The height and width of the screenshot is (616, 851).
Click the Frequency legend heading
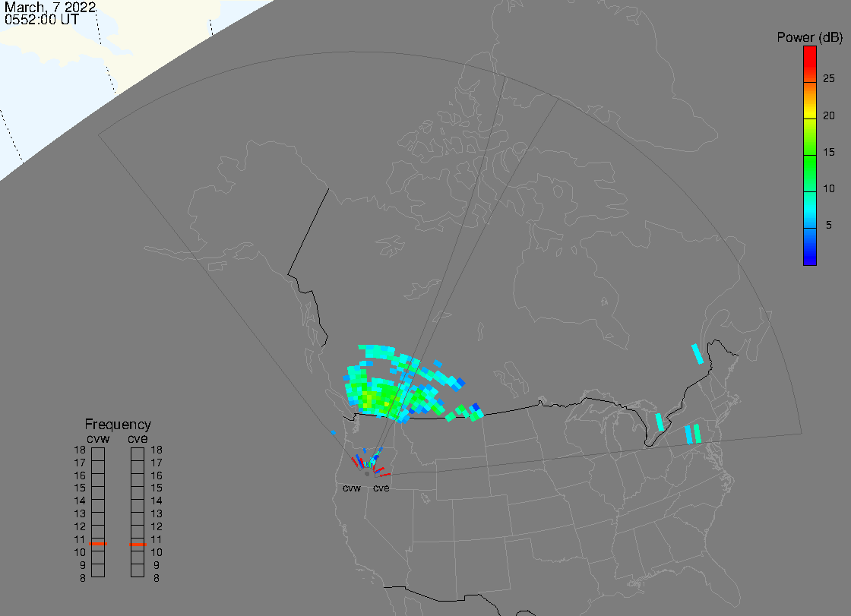pyautogui.click(x=118, y=425)
